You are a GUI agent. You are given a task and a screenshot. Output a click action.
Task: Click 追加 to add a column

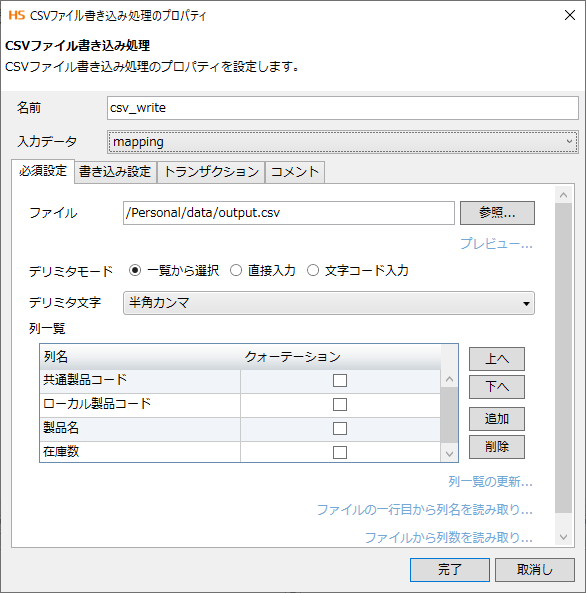(497, 419)
